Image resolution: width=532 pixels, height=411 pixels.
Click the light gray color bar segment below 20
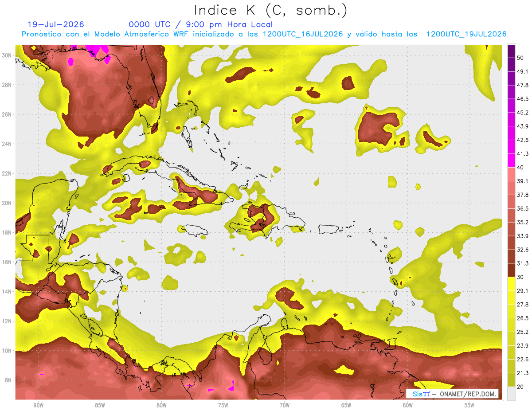coord(512,394)
